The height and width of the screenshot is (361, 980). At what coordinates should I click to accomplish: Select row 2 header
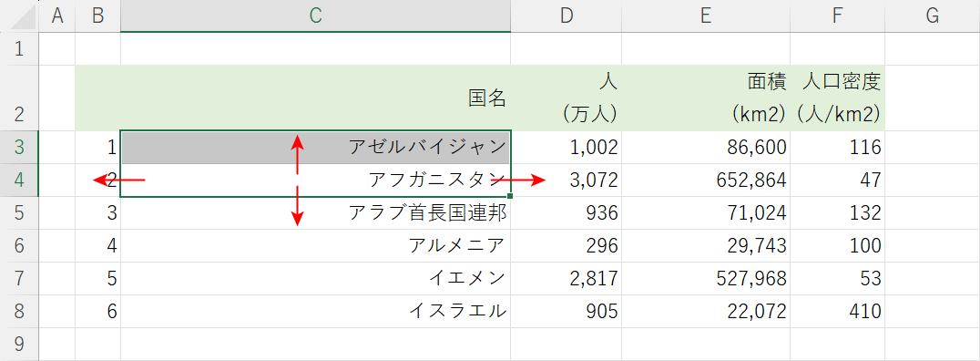(19, 98)
